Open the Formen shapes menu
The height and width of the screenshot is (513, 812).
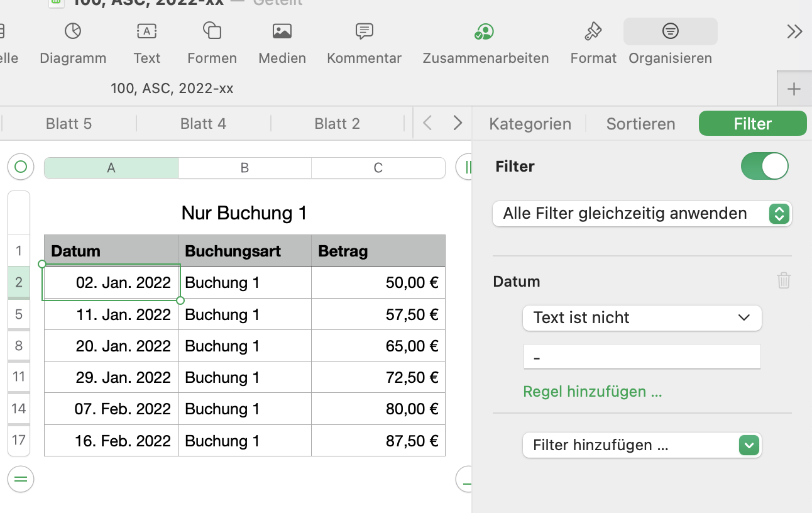pyautogui.click(x=212, y=42)
